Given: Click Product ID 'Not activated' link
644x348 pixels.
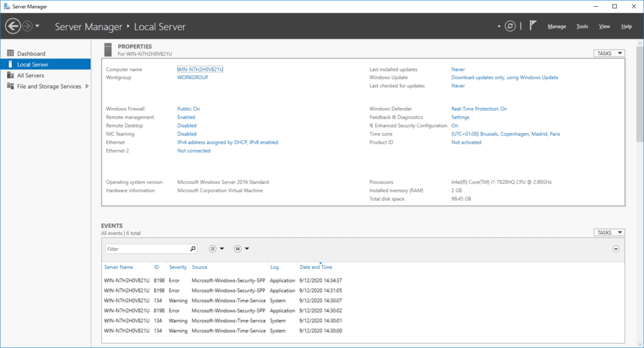Looking at the screenshot, I should [x=466, y=143].
